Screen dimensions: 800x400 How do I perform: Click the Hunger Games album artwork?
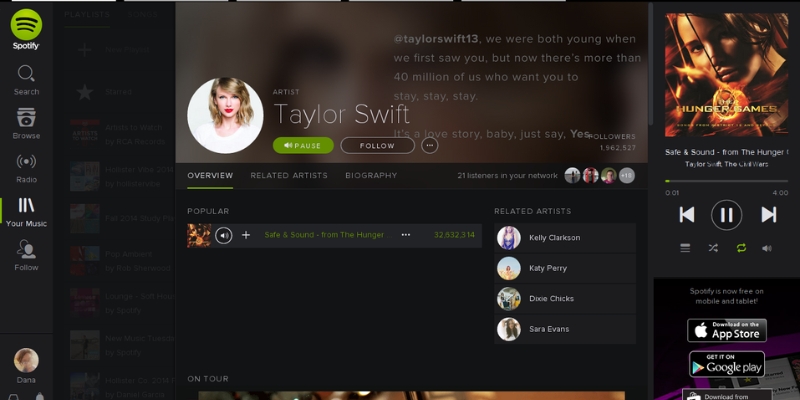click(x=727, y=75)
